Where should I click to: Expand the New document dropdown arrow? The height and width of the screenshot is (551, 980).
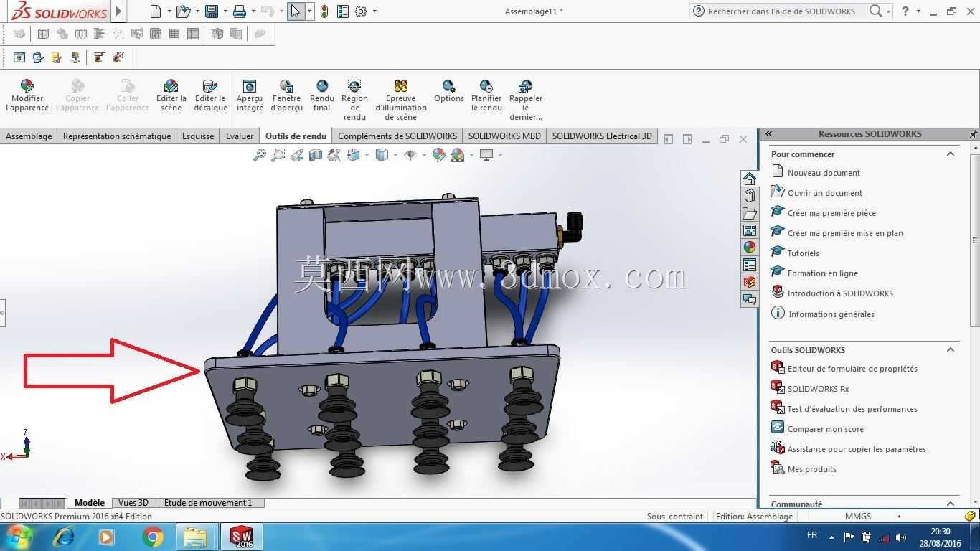click(169, 11)
